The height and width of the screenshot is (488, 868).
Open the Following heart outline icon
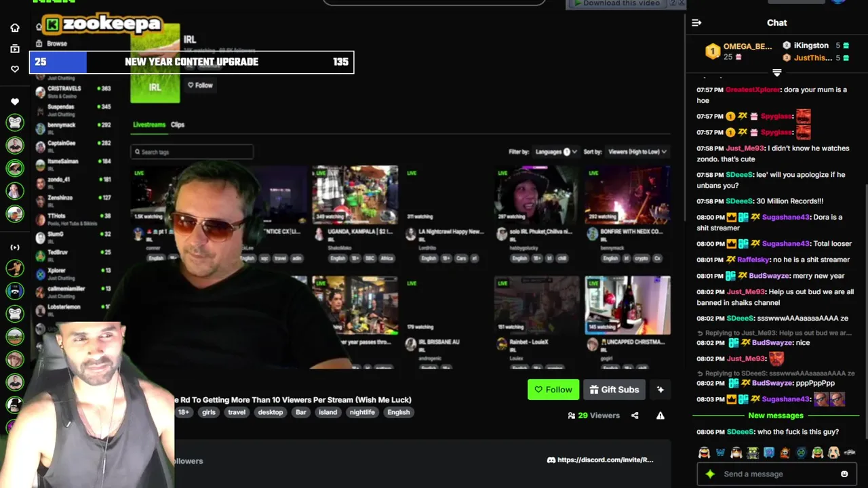(x=15, y=69)
